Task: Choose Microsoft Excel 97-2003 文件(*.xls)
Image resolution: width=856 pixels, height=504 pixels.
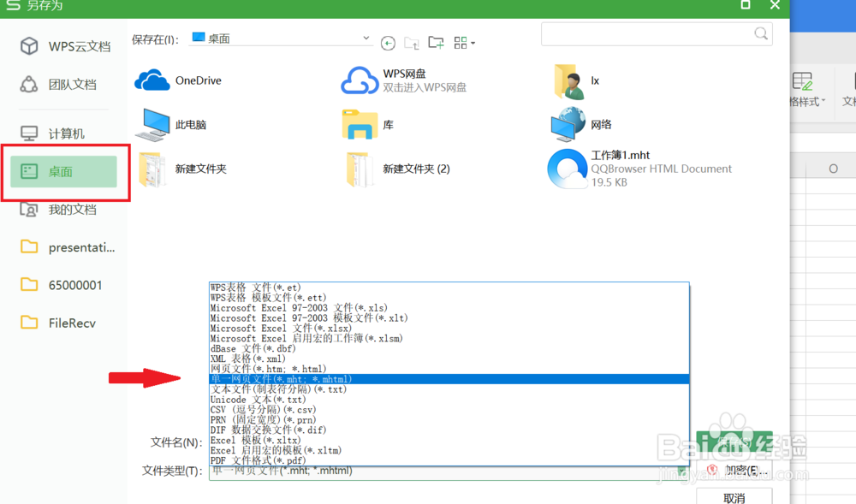Action: [x=449, y=308]
